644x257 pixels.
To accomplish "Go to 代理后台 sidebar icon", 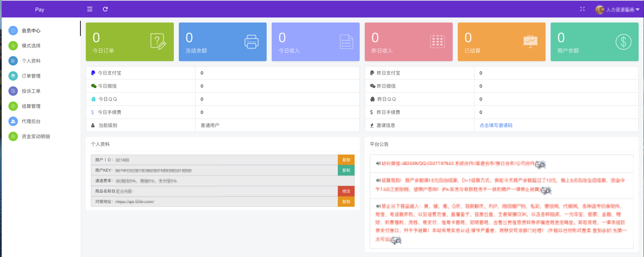I will (13, 121).
